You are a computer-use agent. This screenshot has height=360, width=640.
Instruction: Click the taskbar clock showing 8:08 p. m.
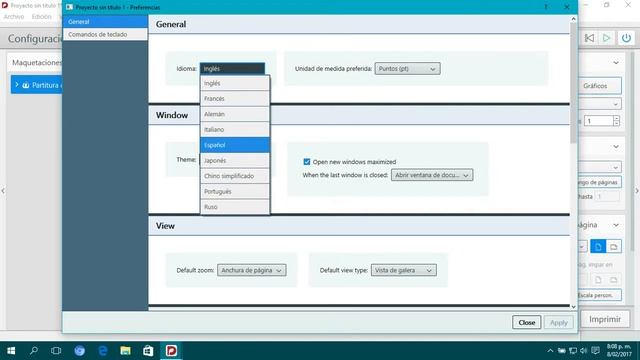619,351
